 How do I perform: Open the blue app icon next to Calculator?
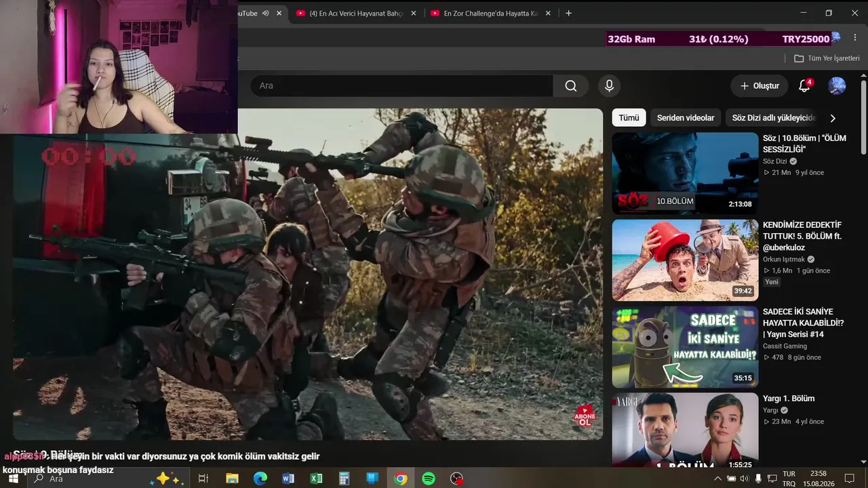coord(372,479)
